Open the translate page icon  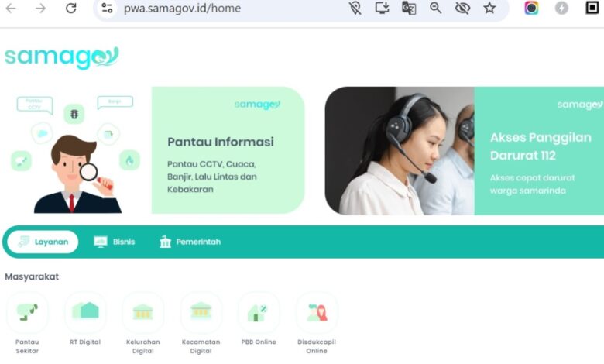(409, 8)
